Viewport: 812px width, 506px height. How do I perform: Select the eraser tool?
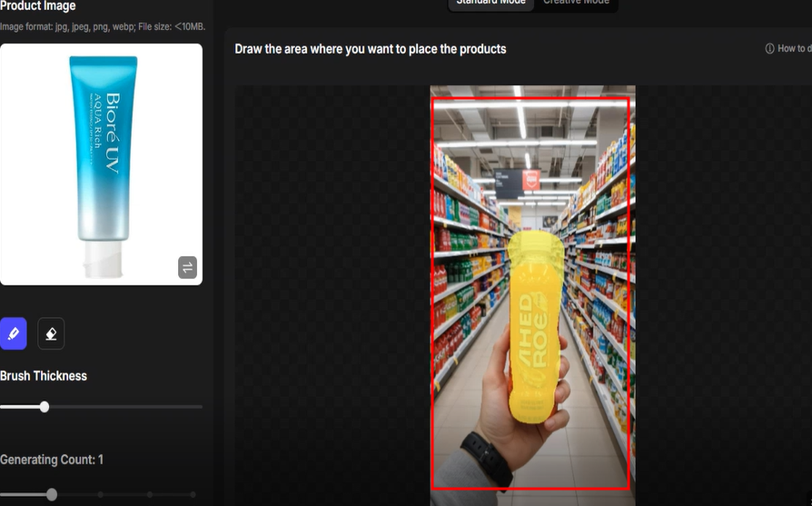[x=51, y=333]
